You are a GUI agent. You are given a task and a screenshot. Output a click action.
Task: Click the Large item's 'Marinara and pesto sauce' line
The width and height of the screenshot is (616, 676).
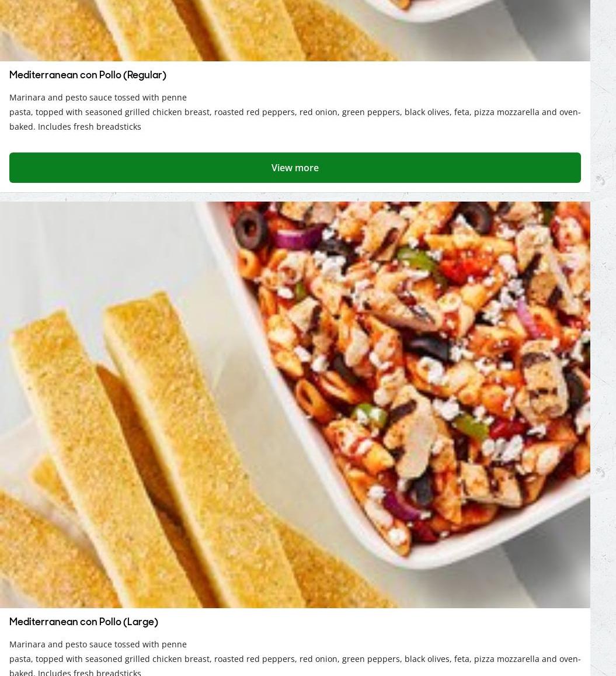click(x=98, y=644)
